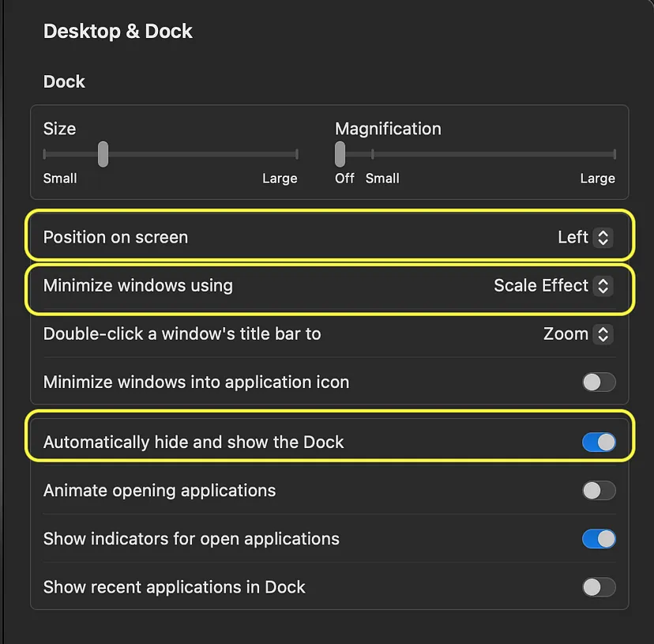Click the Dock Size slider handle
This screenshot has height=644, width=654.
(x=103, y=154)
